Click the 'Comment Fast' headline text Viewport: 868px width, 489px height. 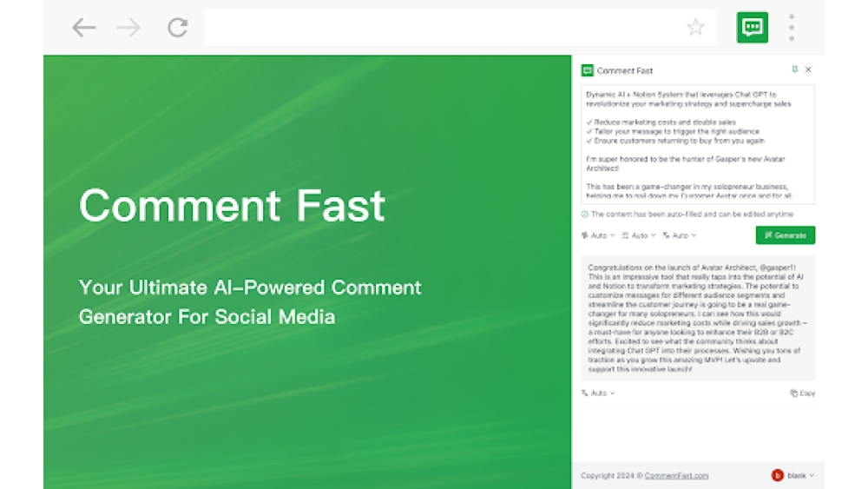tap(232, 206)
